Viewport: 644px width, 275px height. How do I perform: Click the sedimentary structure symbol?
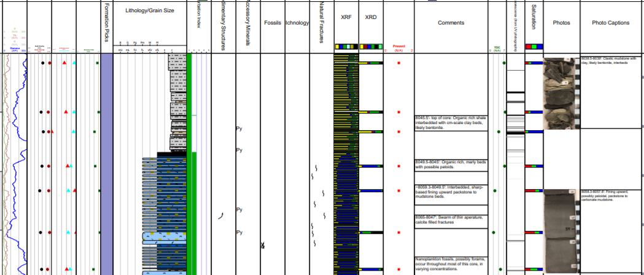tap(221, 214)
